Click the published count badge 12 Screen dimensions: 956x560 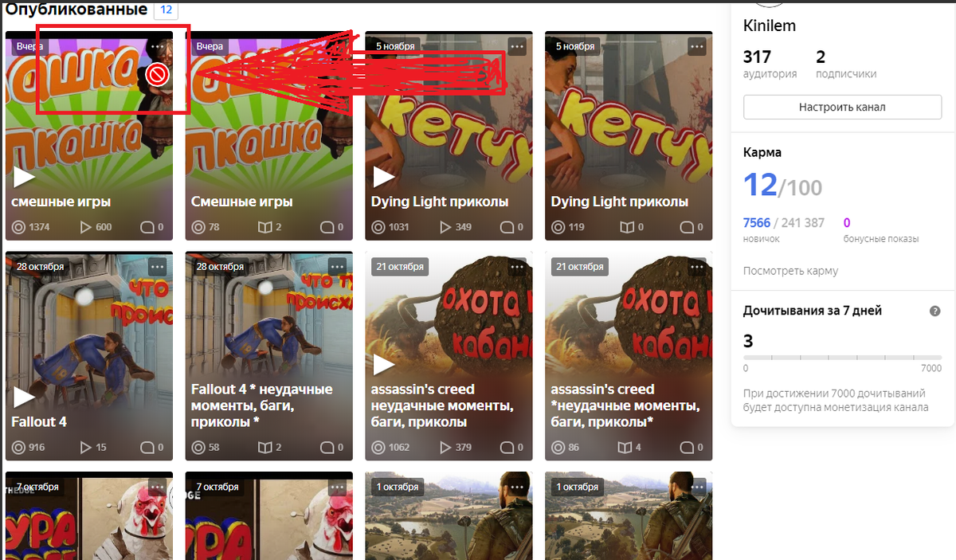tap(166, 10)
